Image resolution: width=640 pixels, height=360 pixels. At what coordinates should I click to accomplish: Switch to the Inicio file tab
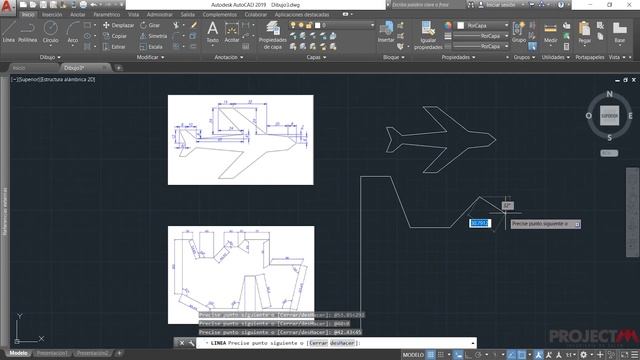point(19,68)
